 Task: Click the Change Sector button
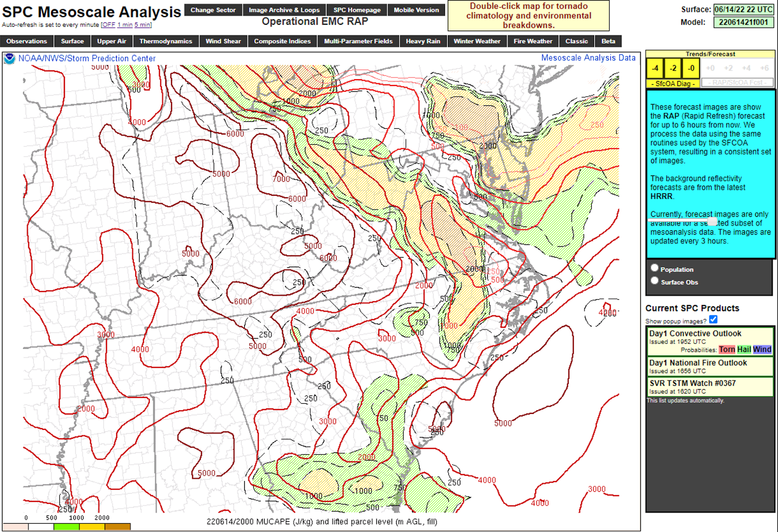[x=213, y=10]
